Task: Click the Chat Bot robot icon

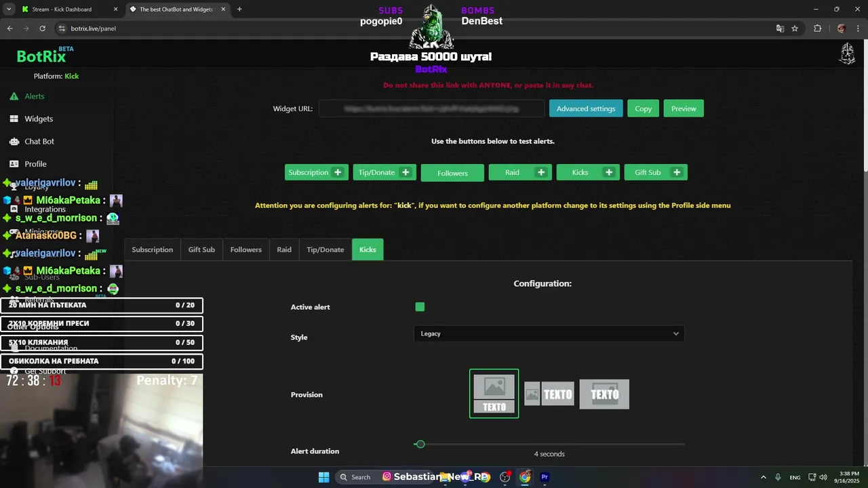Action: [x=14, y=142]
